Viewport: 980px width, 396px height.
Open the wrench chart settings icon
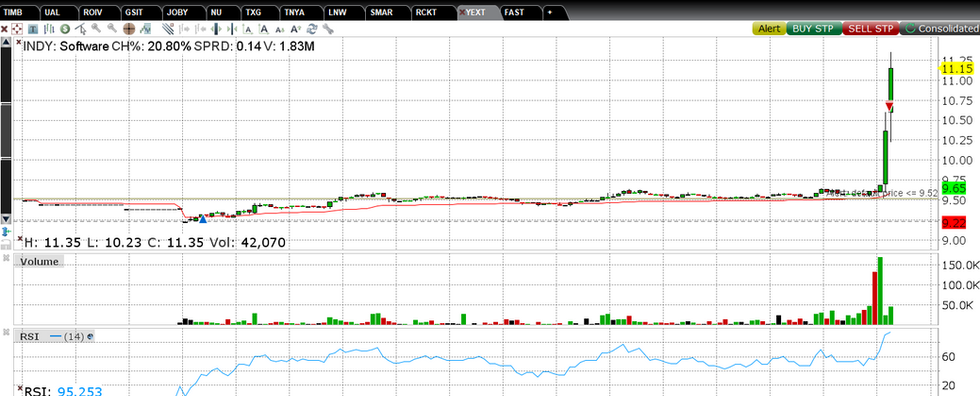tap(327, 29)
